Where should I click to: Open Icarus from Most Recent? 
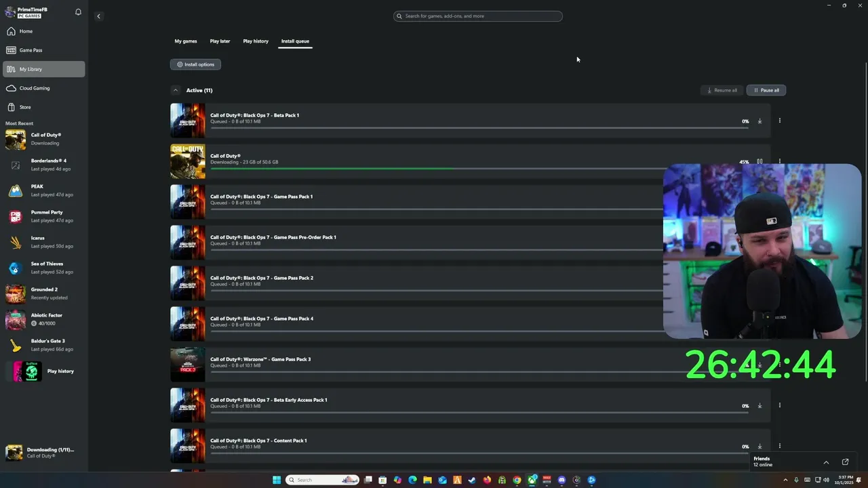[x=44, y=242]
